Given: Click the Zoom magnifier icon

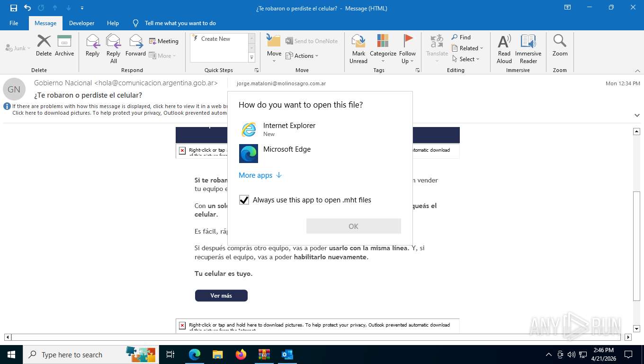Looking at the screenshot, I should click(x=560, y=45).
